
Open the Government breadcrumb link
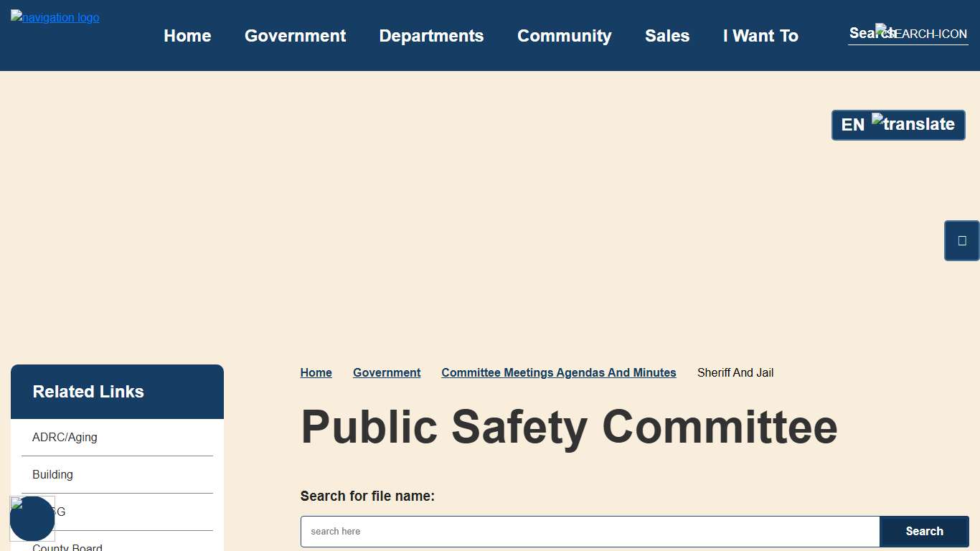(x=387, y=372)
